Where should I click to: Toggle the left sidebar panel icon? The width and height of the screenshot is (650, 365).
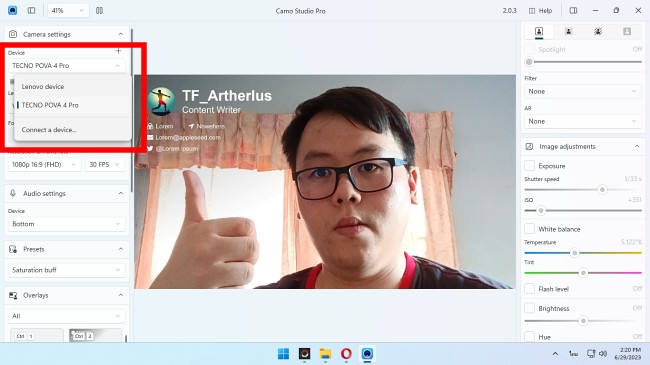click(32, 10)
